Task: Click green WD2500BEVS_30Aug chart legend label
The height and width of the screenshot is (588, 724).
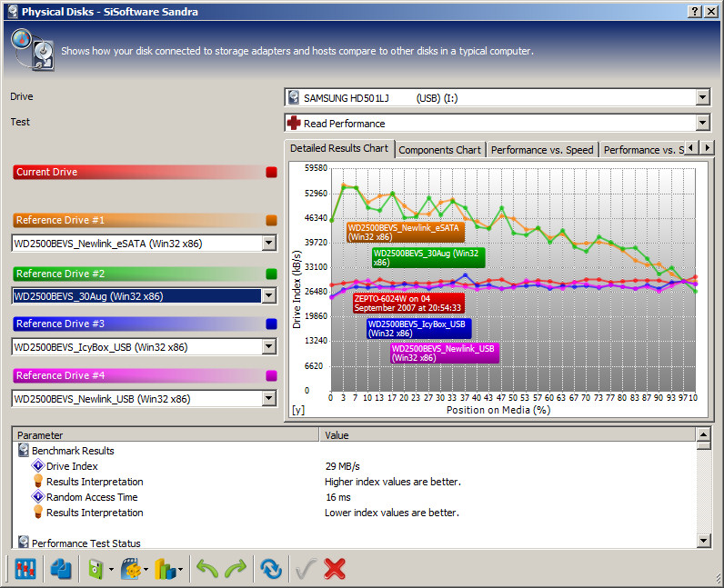Action: pos(428,258)
